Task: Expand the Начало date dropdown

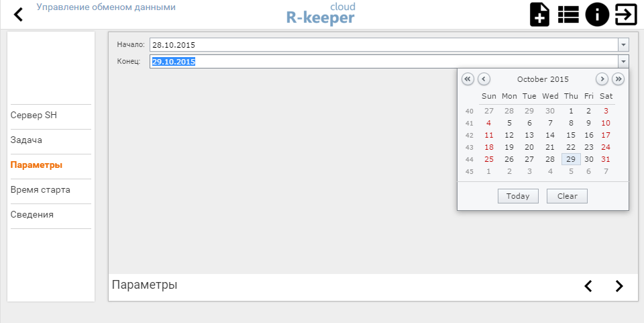Action: (x=623, y=45)
